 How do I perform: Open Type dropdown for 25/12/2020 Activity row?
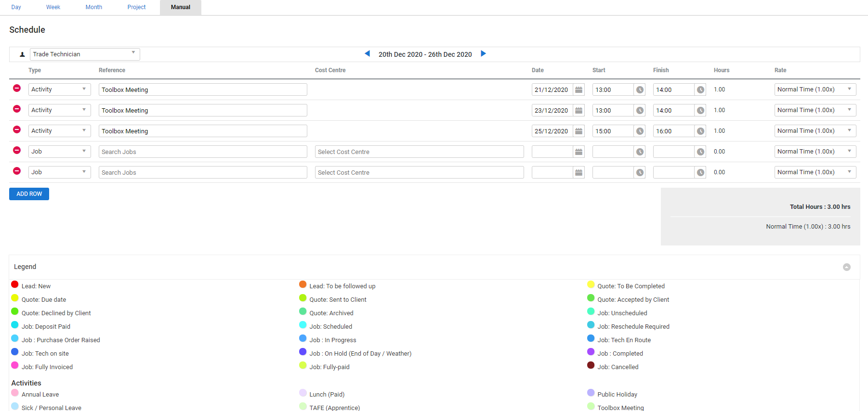[60, 131]
